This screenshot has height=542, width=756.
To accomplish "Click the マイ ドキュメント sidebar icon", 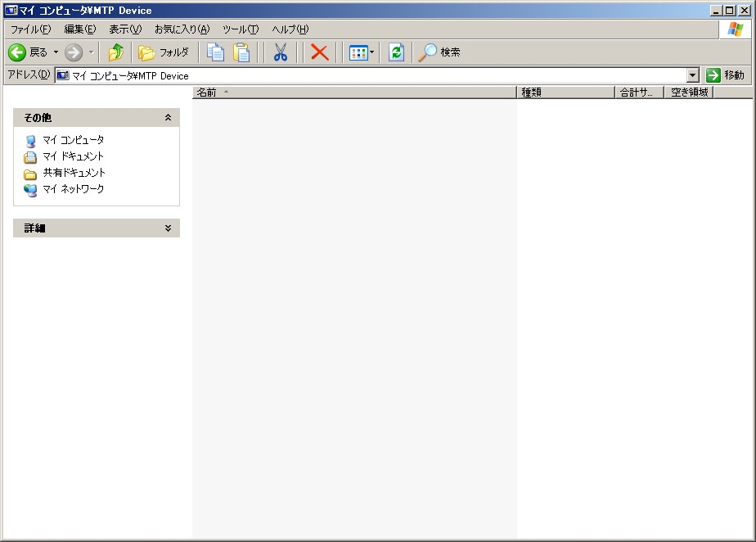I will 30,157.
